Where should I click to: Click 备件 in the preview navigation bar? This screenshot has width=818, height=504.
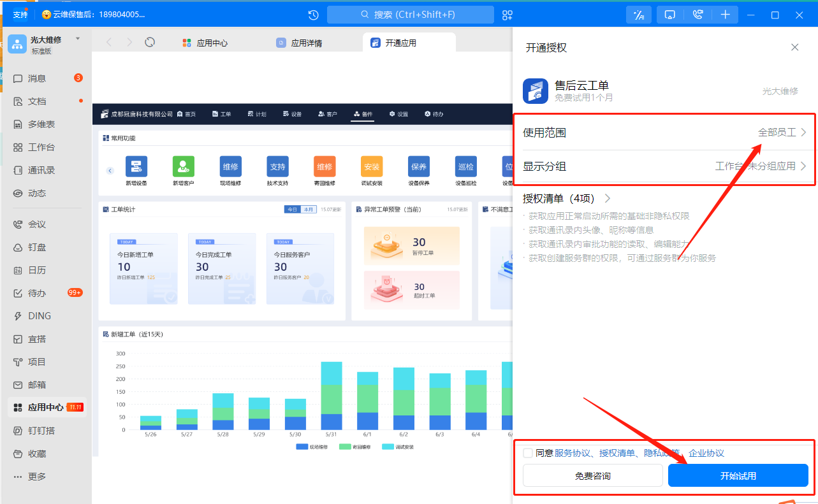click(363, 114)
